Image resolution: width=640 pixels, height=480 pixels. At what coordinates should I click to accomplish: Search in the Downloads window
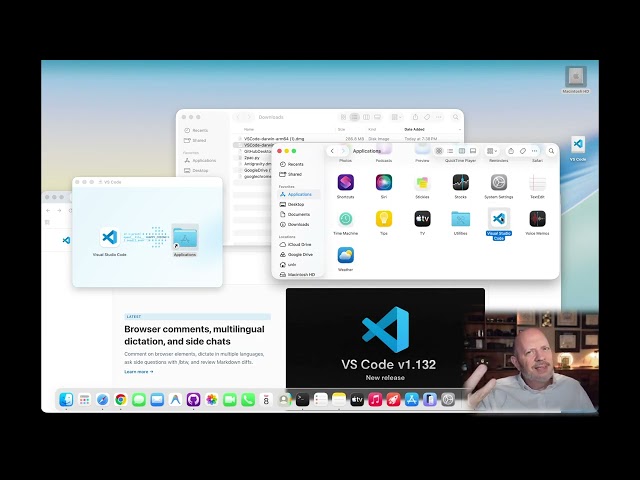[x=456, y=117]
